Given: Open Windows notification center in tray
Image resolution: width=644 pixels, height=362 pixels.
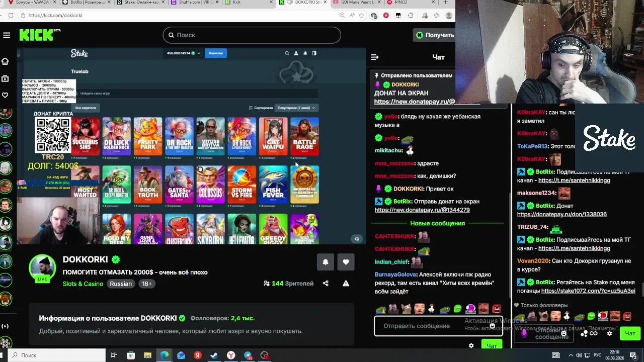Looking at the screenshot, I should 633,355.
